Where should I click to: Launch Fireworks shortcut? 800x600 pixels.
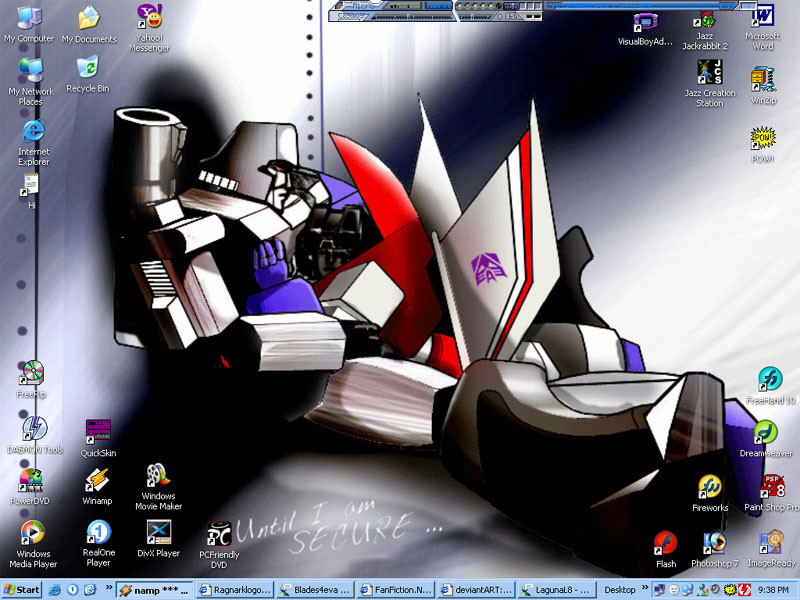(x=710, y=493)
